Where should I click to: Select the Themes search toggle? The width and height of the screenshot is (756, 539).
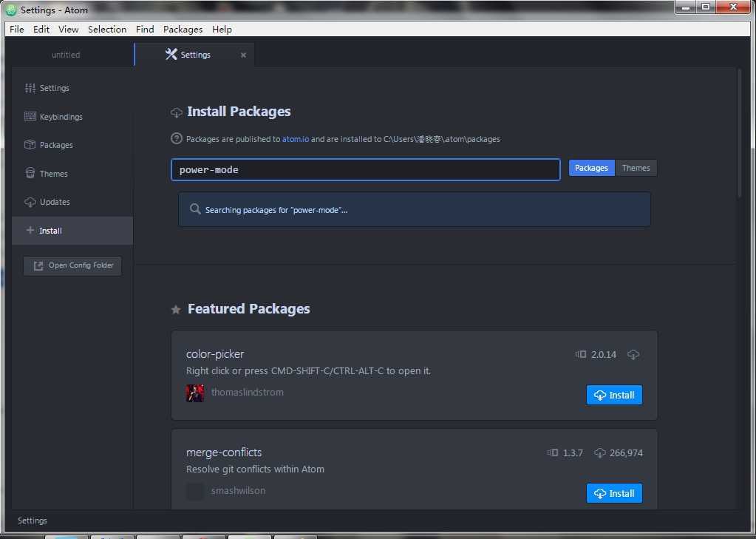(636, 168)
